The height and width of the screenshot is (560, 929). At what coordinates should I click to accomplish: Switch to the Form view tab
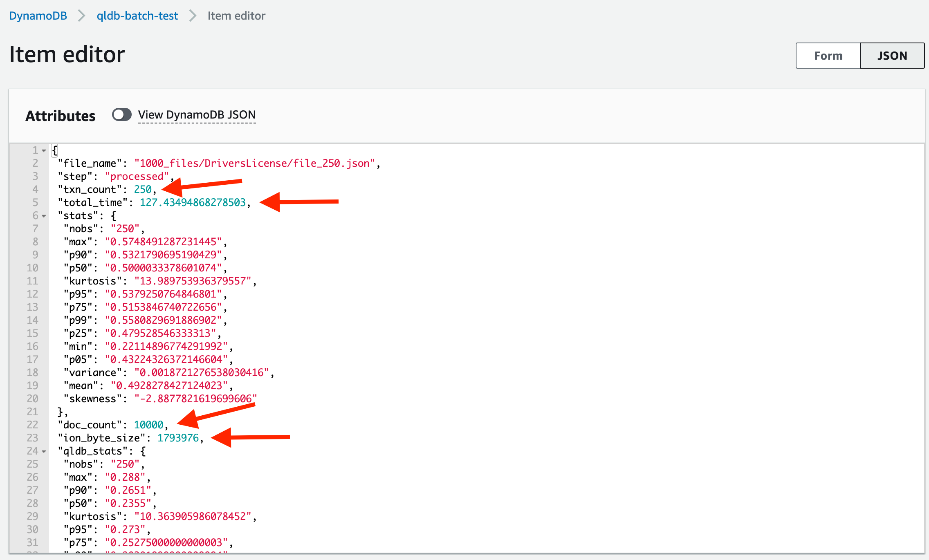828,56
